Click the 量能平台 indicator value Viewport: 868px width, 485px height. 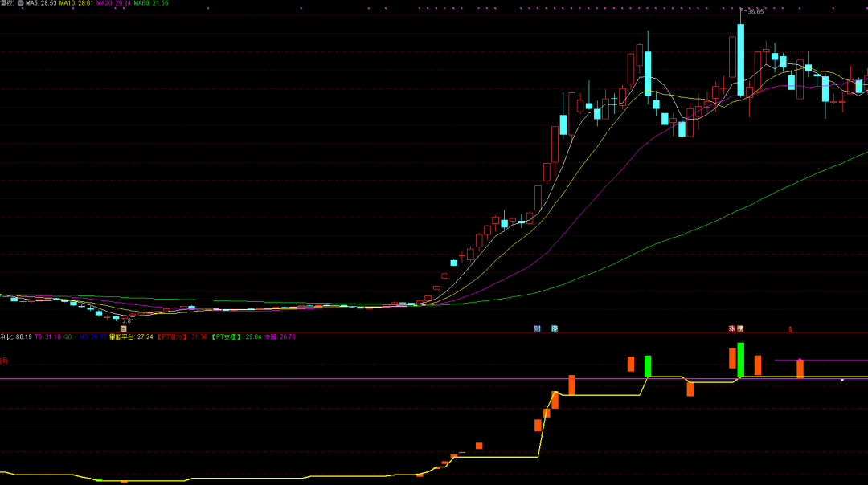[x=131, y=337]
